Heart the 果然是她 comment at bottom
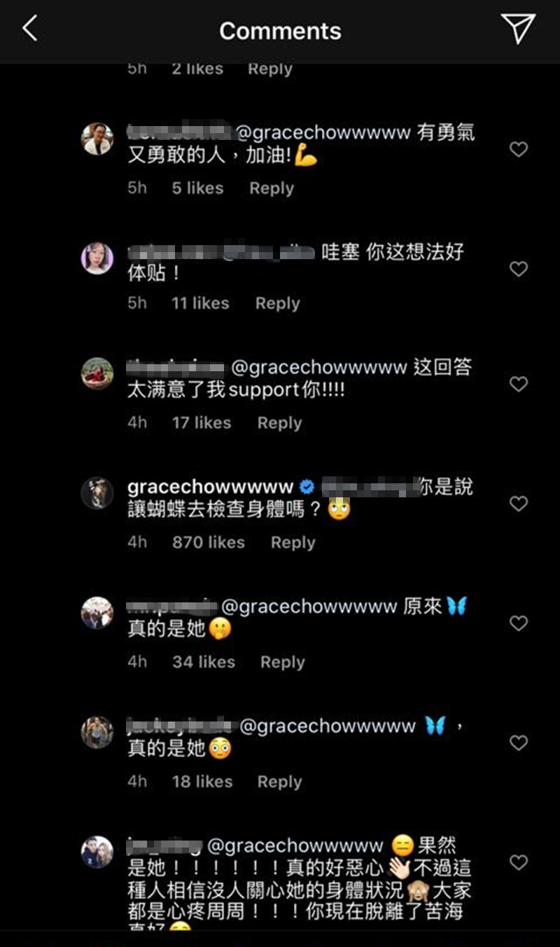 [518, 862]
